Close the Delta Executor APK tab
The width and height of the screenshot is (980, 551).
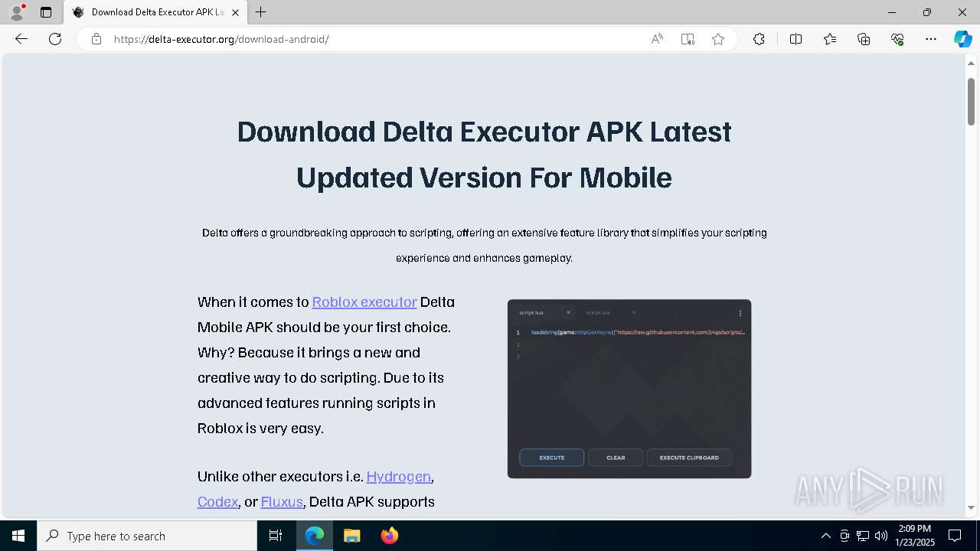pyautogui.click(x=235, y=12)
